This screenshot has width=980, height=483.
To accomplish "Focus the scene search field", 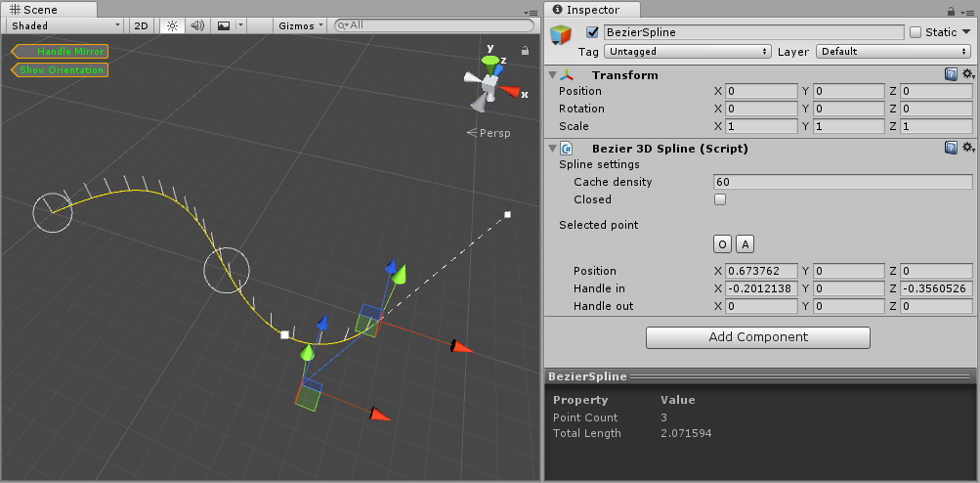I will (x=435, y=25).
